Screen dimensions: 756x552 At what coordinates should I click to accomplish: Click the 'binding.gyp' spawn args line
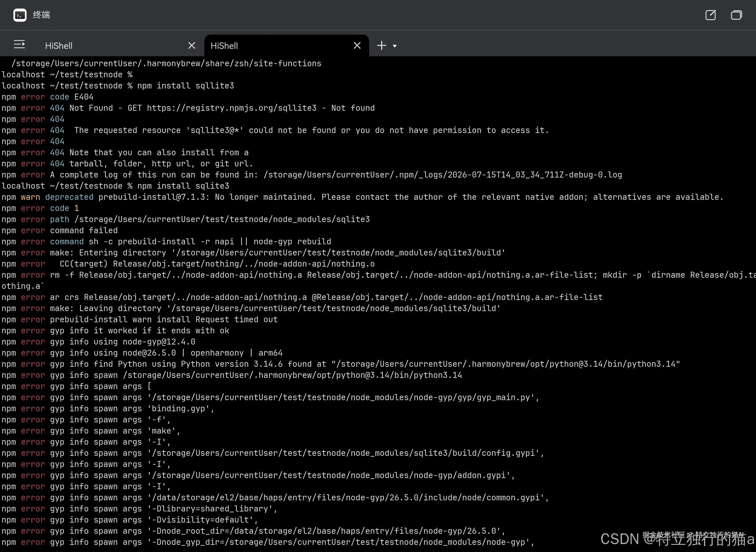pyautogui.click(x=108, y=409)
